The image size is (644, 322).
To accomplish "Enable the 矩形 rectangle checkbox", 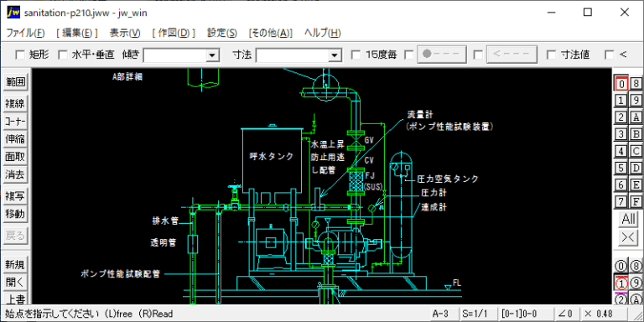I will pos(20,55).
